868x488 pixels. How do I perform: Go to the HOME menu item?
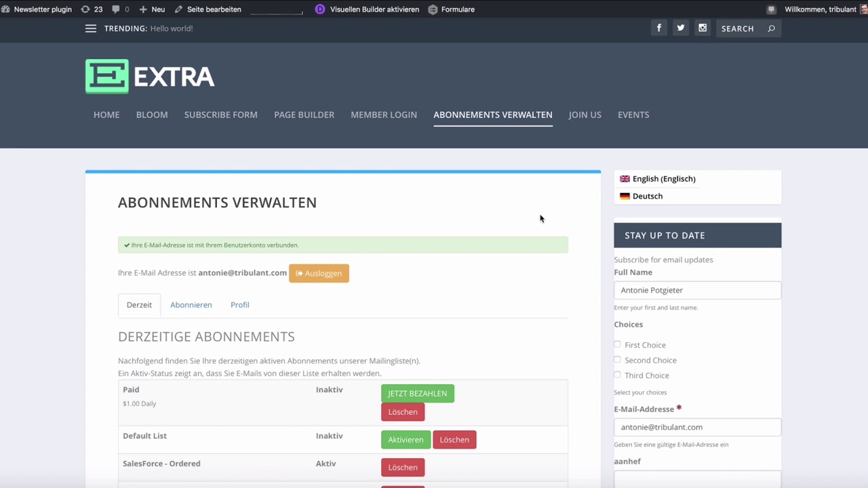click(x=106, y=115)
